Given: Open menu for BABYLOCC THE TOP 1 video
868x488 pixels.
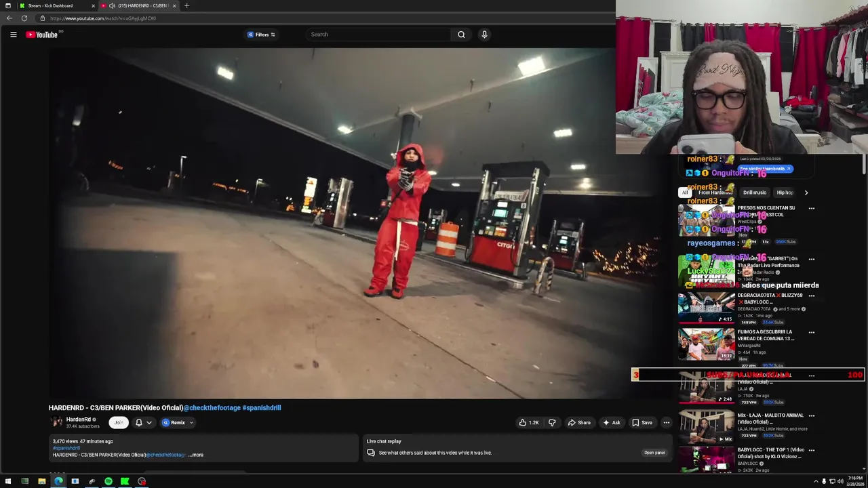Looking at the screenshot, I should (812, 450).
